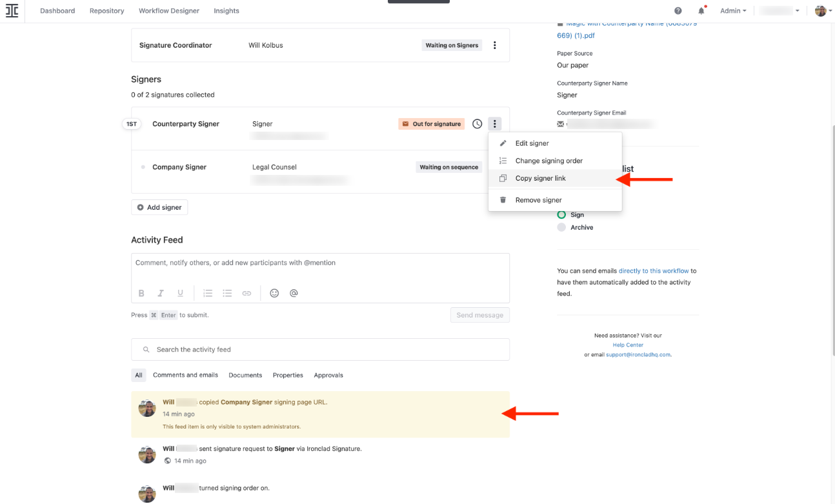Open the @mention participant picker
This screenshot has width=835, height=504.
[294, 293]
